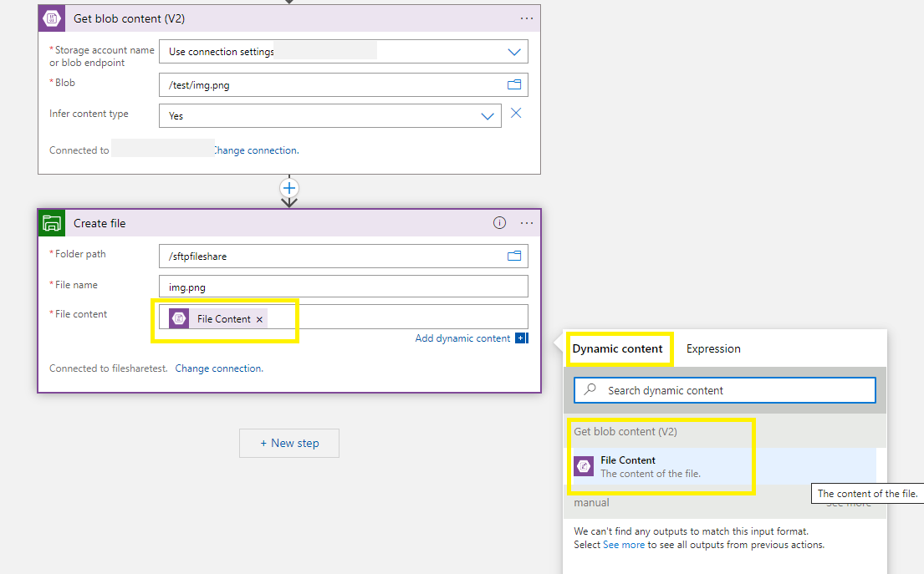Click the File Content token icon
This screenshot has width=924, height=574.
click(177, 318)
